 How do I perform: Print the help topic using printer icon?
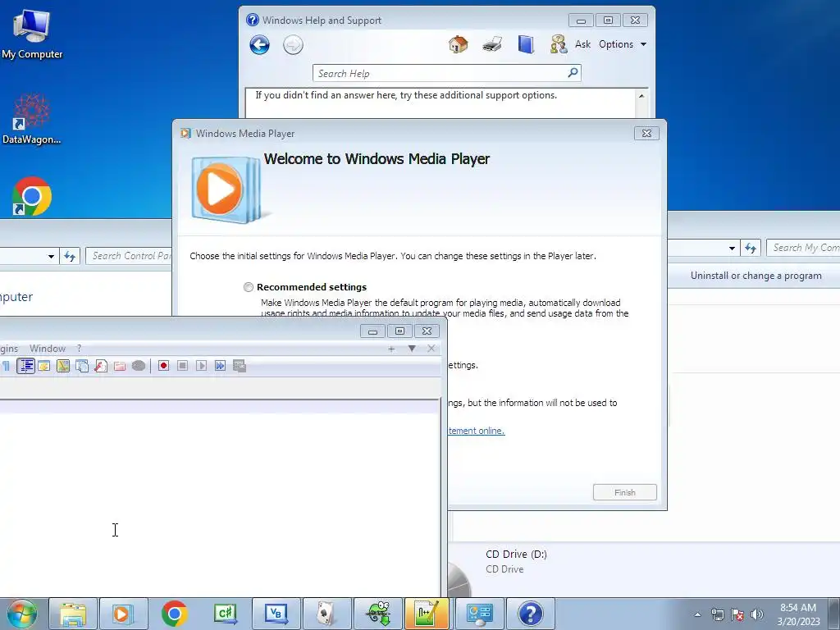coord(492,44)
